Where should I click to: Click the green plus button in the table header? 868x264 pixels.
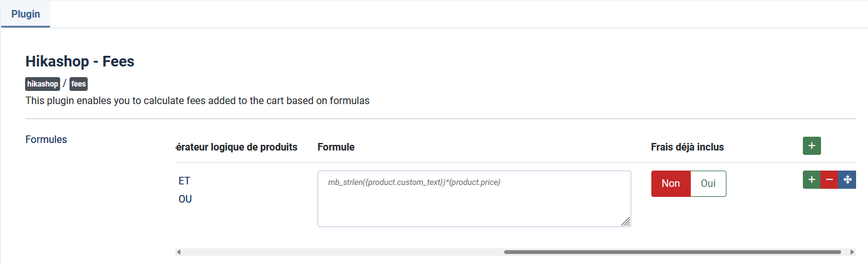812,146
